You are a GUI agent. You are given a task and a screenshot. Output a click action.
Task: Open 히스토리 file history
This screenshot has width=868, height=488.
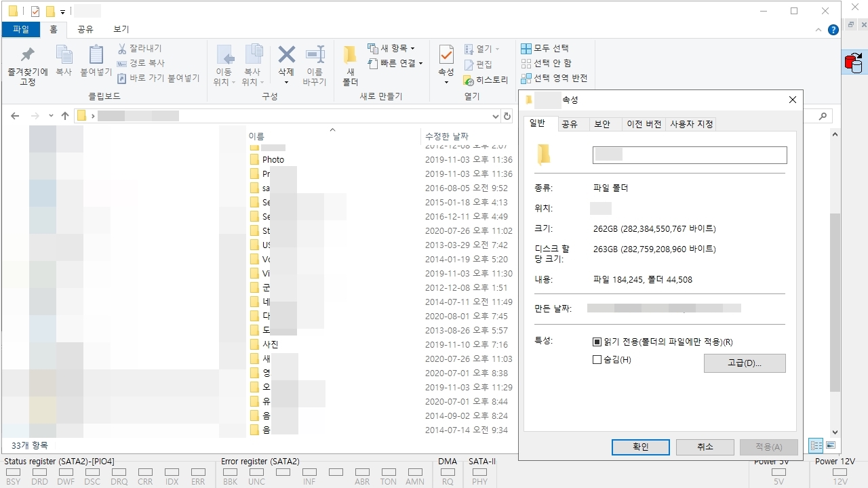(x=486, y=80)
